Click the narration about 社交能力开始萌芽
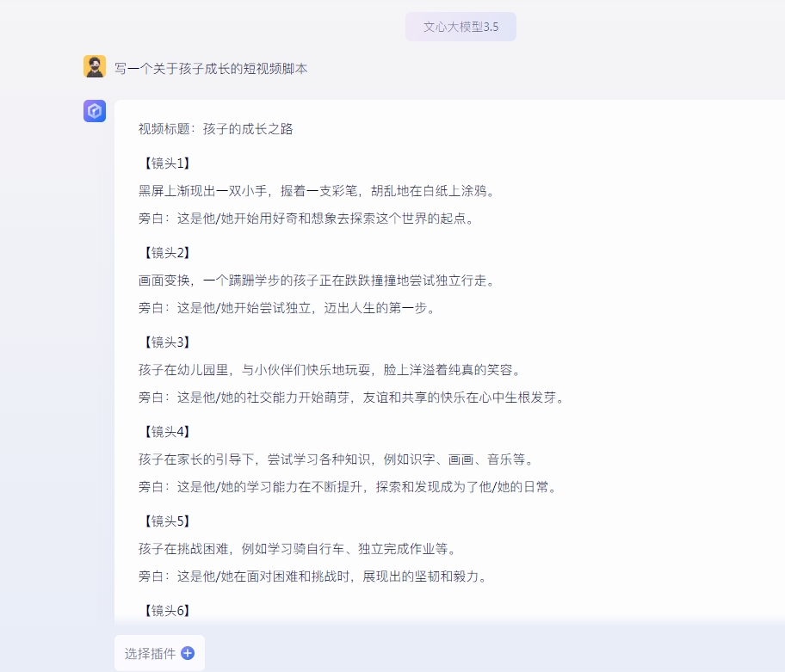785x672 pixels. click(x=351, y=398)
